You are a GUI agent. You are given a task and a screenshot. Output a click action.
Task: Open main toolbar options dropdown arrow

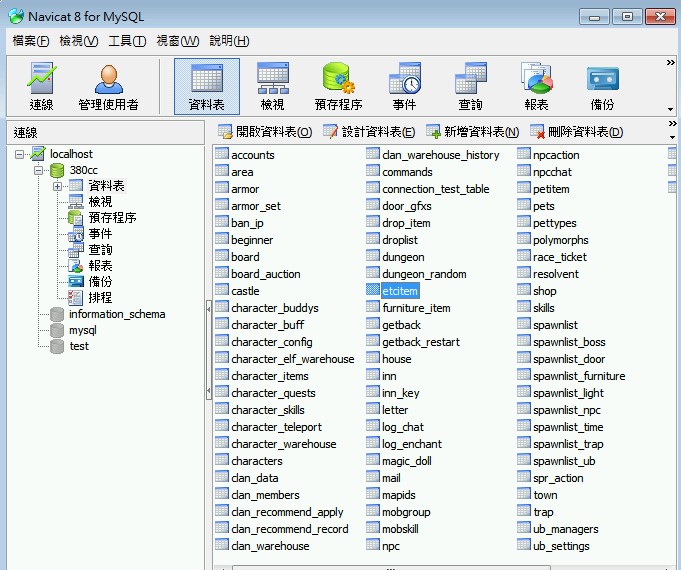671,109
